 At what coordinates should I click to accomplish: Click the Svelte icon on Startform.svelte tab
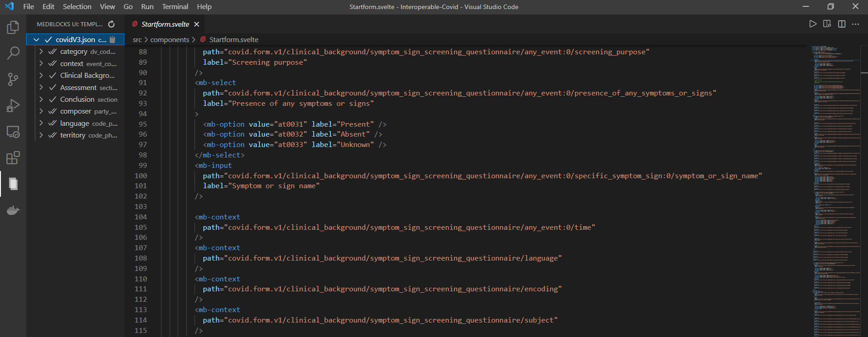click(x=135, y=24)
